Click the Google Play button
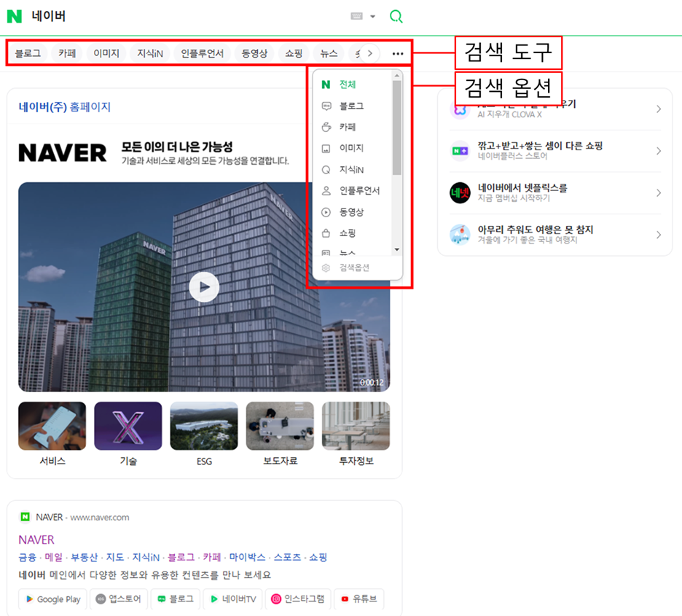The image size is (682, 616). coord(52,599)
